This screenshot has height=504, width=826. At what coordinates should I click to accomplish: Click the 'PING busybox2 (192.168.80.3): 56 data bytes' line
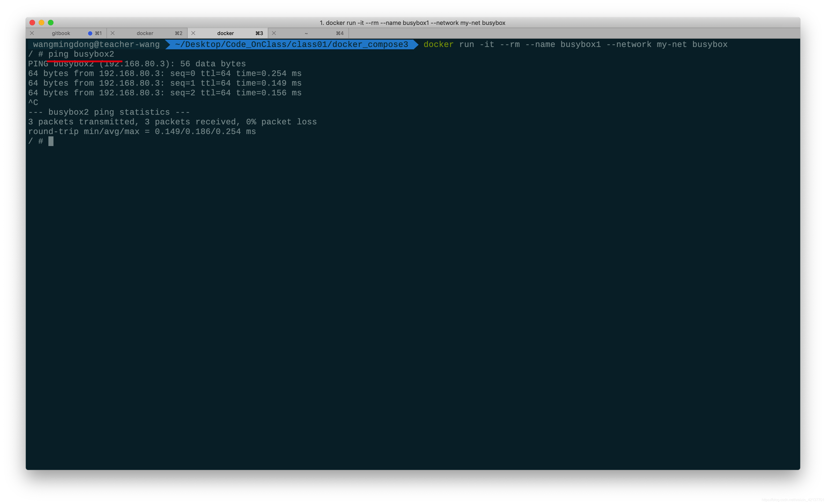click(x=137, y=64)
